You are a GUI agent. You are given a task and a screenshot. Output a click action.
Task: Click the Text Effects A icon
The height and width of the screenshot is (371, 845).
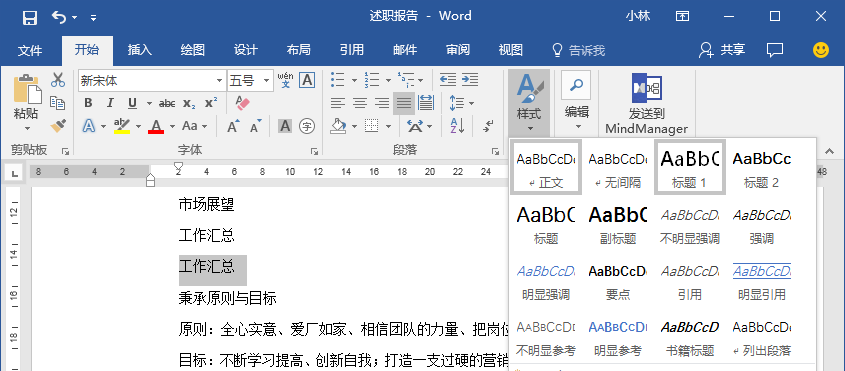click(x=88, y=126)
